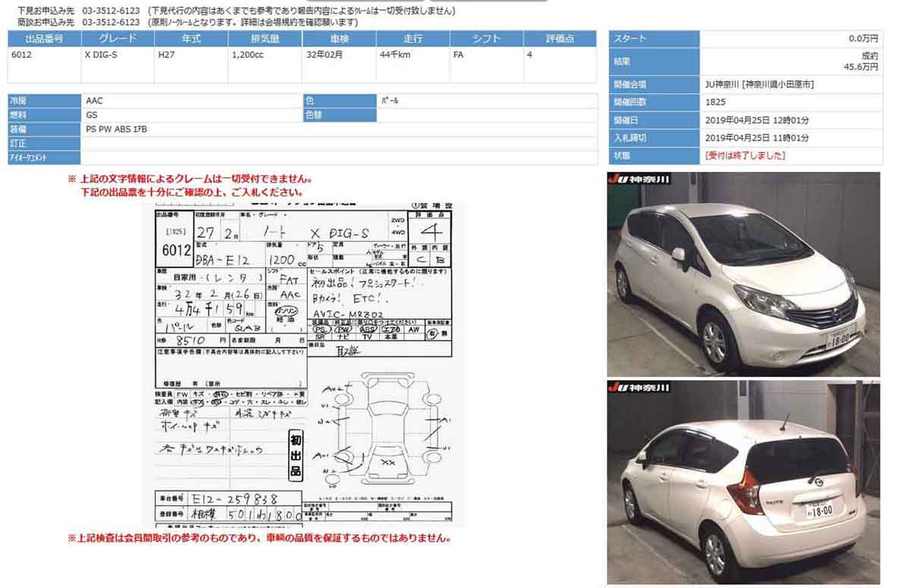Viewport: 912px width, 588px height.
Task: Click the 色 label cell
Action: [x=340, y=100]
